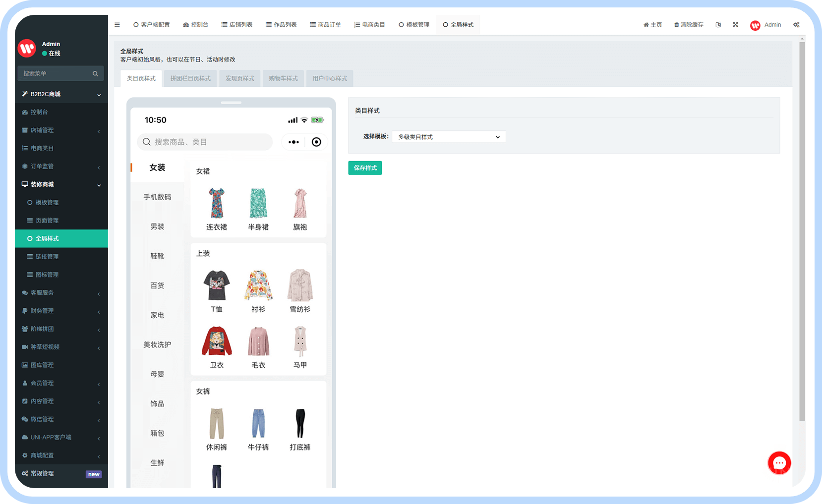Click the three-dots icon in phone preview

pyautogui.click(x=294, y=142)
